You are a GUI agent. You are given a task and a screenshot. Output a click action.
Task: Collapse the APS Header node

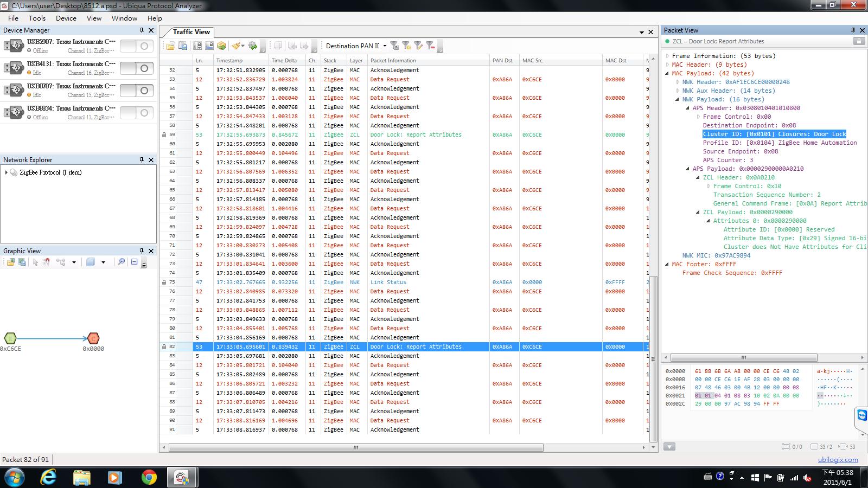pyautogui.click(x=688, y=108)
